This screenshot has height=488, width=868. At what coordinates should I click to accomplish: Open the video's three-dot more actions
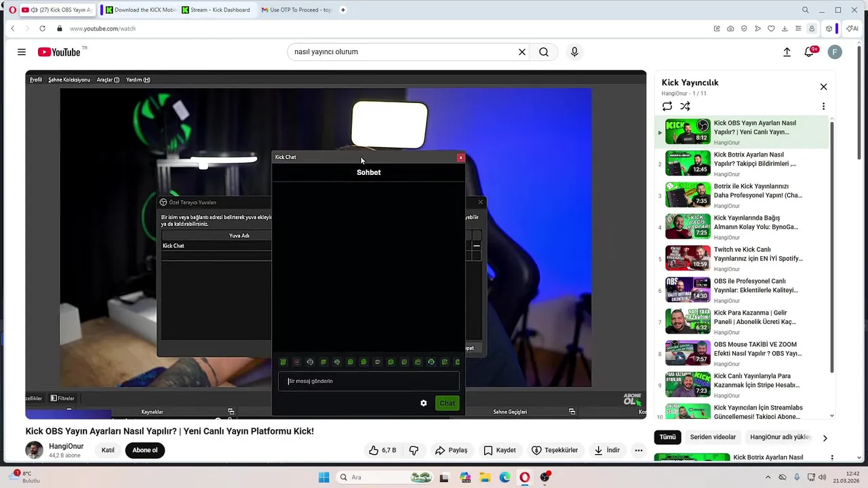click(638, 450)
